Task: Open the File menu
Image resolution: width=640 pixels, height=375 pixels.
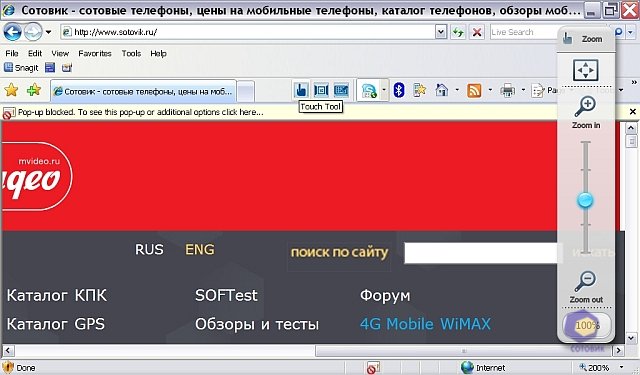Action: click(x=12, y=53)
